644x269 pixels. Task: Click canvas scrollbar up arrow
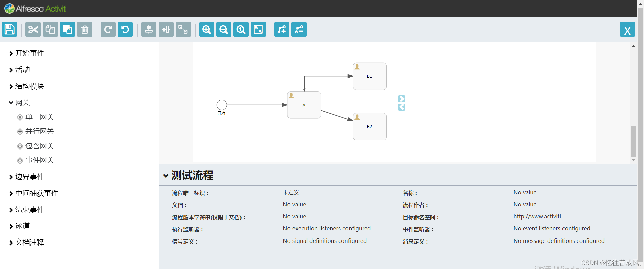pyautogui.click(x=633, y=46)
